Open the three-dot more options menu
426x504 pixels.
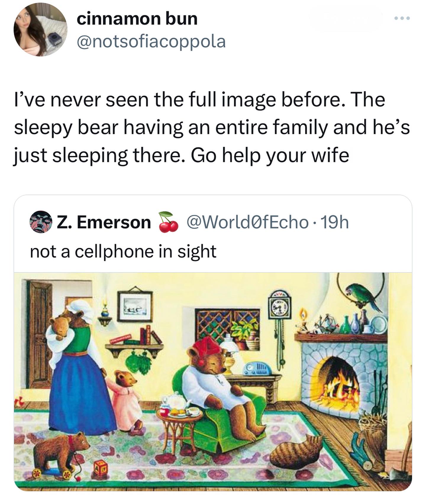tap(402, 18)
